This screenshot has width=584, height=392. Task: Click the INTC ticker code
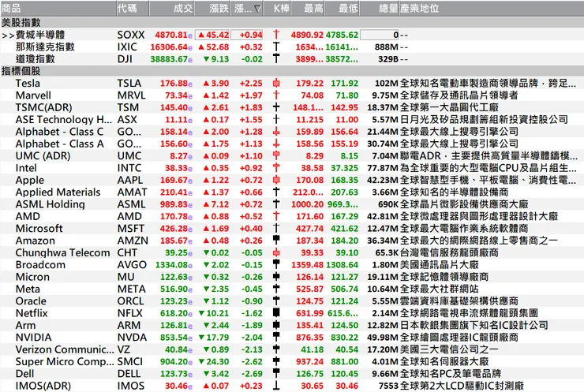click(129, 168)
